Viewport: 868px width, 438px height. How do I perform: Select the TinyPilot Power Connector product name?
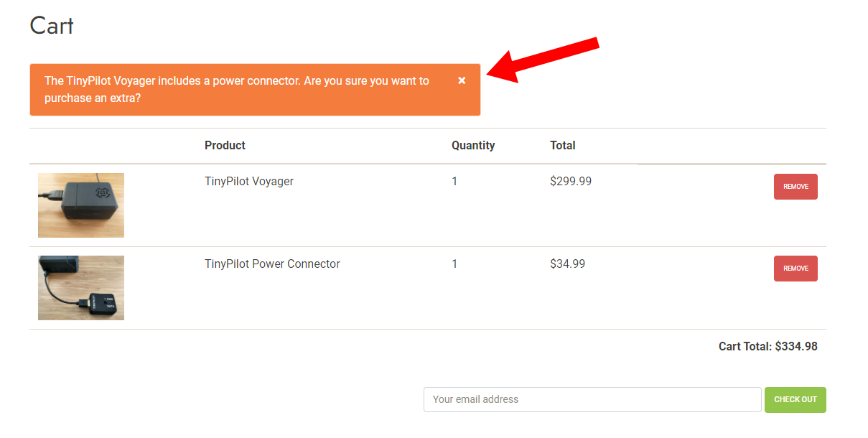[x=272, y=264]
